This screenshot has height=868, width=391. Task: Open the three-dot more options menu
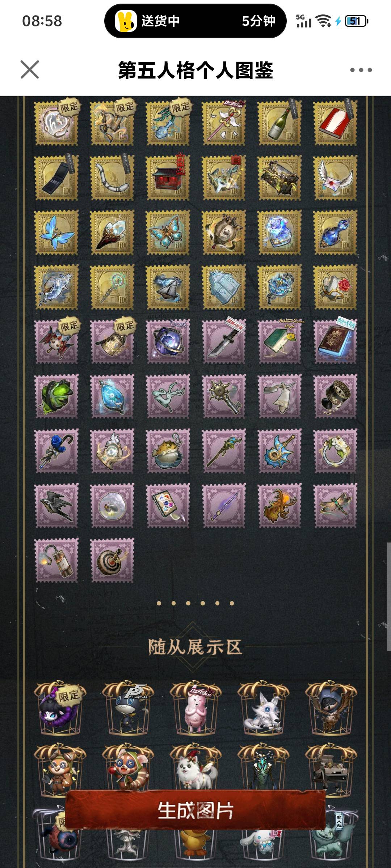click(361, 70)
